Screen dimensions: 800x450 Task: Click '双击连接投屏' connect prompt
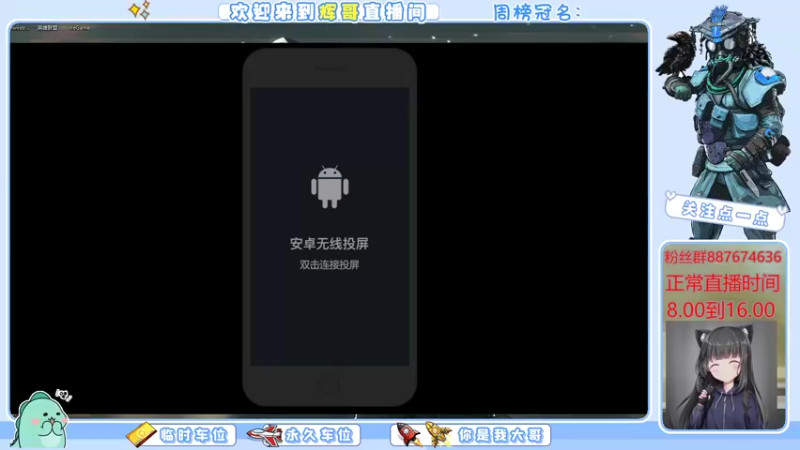click(329, 265)
